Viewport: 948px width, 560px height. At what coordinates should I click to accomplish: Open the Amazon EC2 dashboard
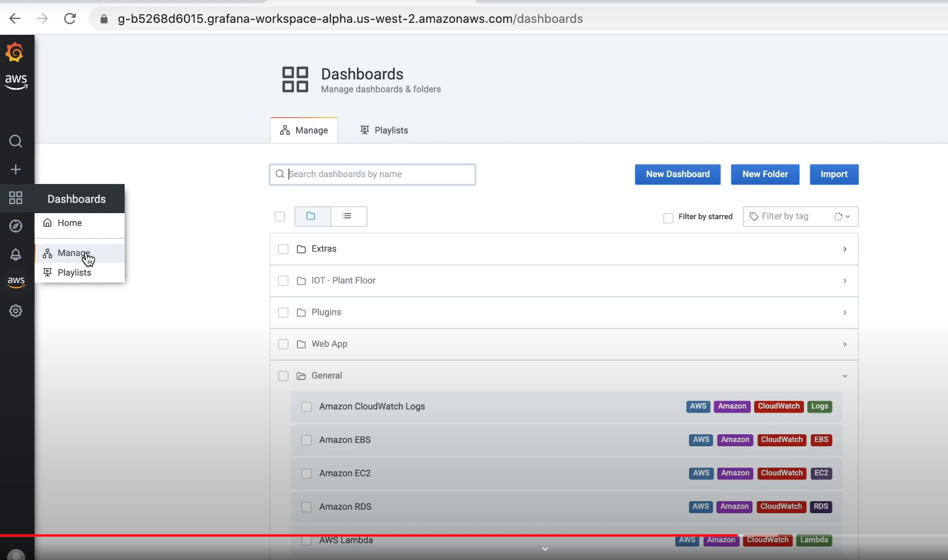pos(345,473)
